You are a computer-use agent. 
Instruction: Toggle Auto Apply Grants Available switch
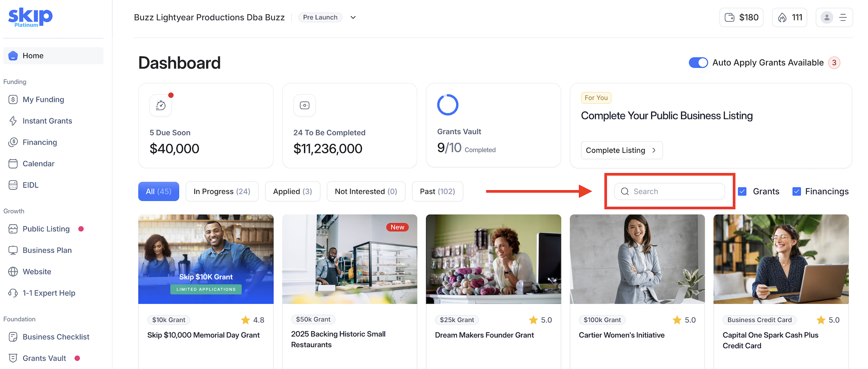tap(698, 63)
